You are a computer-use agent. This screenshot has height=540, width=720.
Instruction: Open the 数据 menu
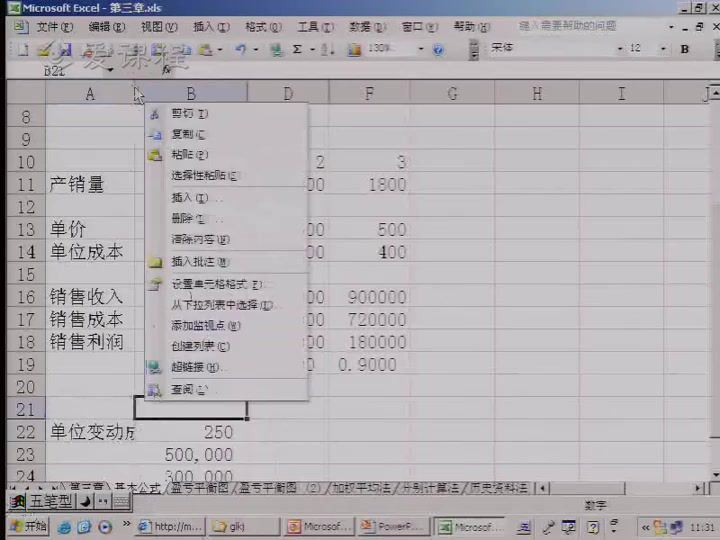point(367,27)
